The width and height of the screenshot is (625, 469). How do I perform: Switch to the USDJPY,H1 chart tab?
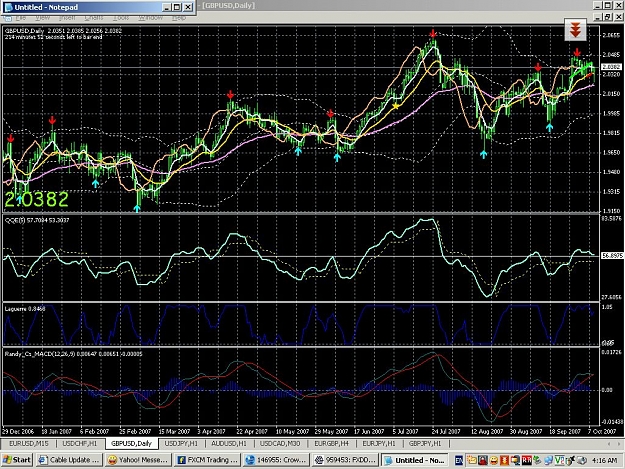(181, 443)
